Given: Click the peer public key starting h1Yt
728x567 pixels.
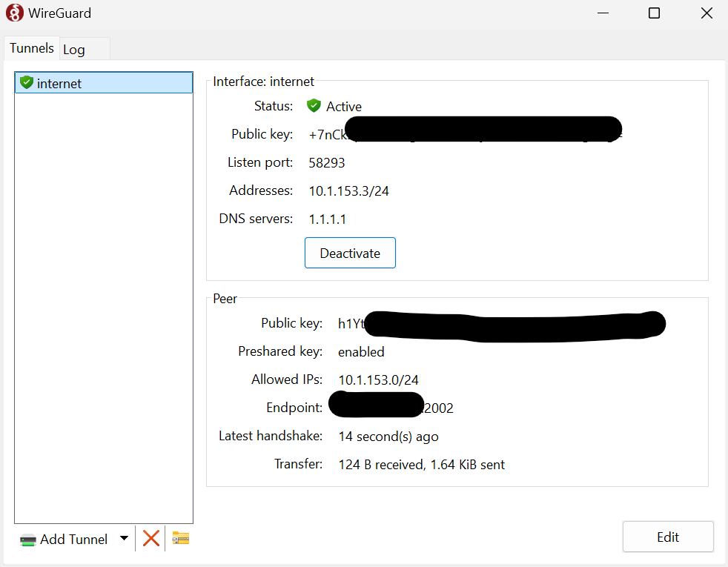Looking at the screenshot, I should (502, 323).
